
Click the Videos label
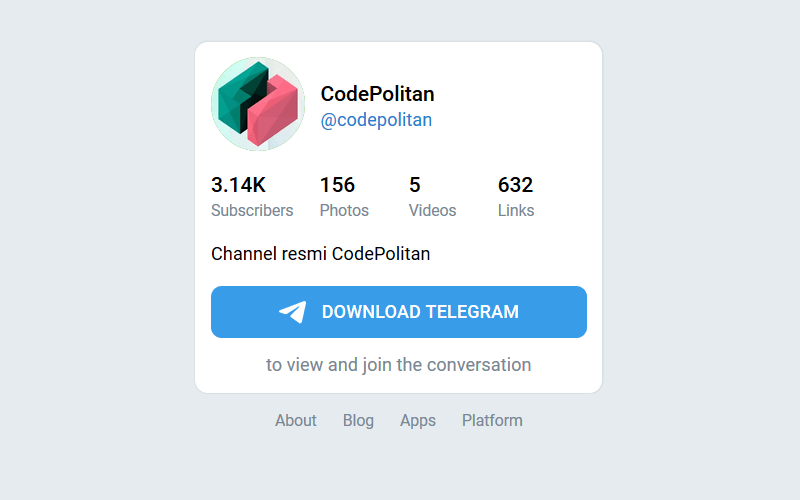433,210
